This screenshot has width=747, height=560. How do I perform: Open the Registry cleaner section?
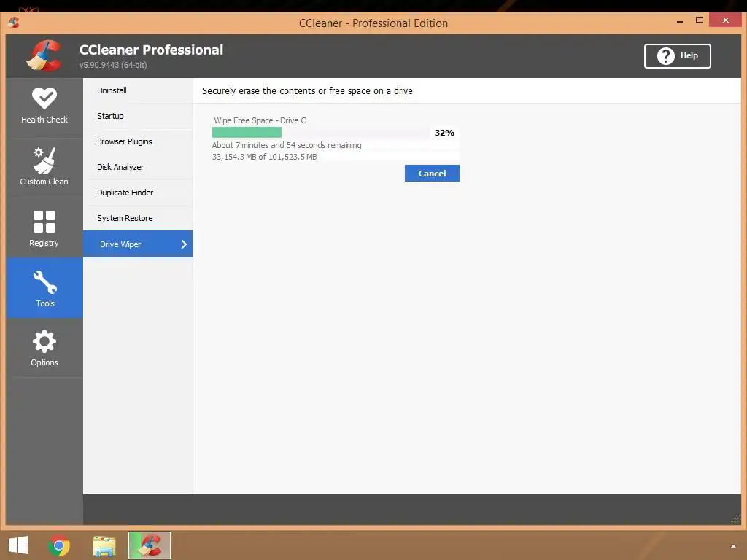click(44, 228)
